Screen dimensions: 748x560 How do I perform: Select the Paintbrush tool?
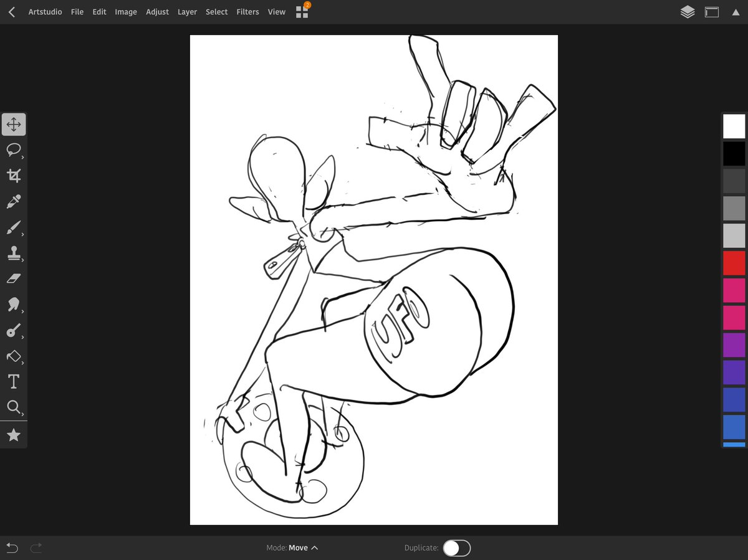[x=14, y=227]
